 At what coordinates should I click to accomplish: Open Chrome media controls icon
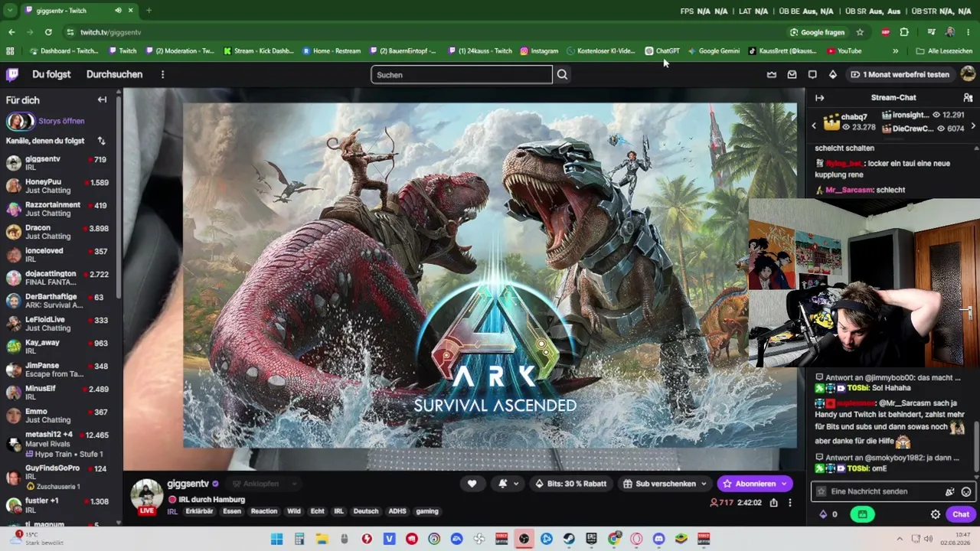931,32
